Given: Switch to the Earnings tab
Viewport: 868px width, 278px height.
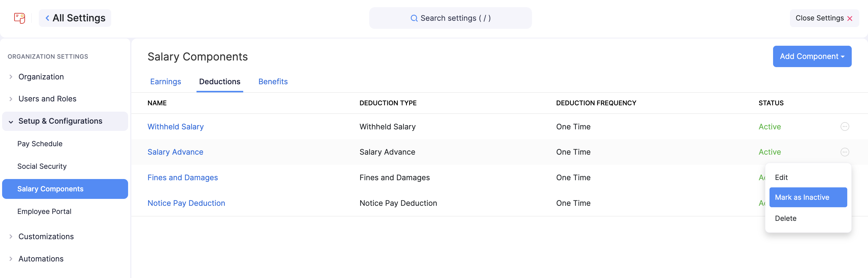Looking at the screenshot, I should [165, 82].
